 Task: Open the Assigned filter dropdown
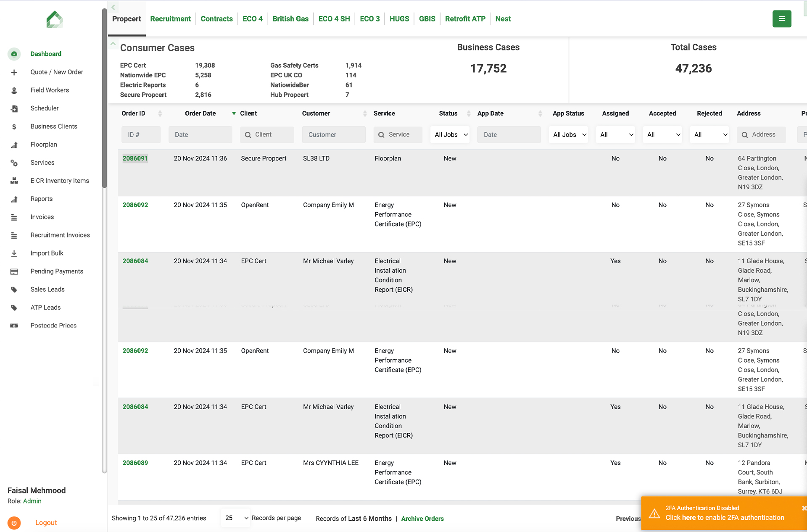[x=615, y=135]
